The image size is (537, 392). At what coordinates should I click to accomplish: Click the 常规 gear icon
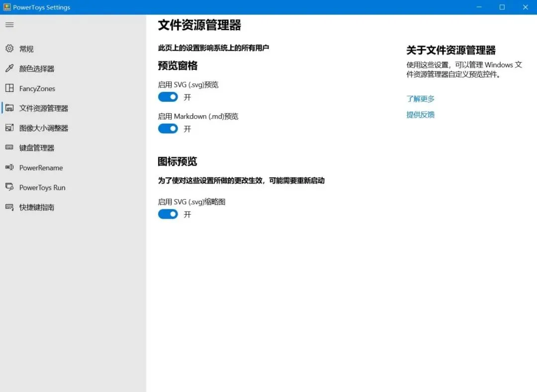pyautogui.click(x=9, y=49)
